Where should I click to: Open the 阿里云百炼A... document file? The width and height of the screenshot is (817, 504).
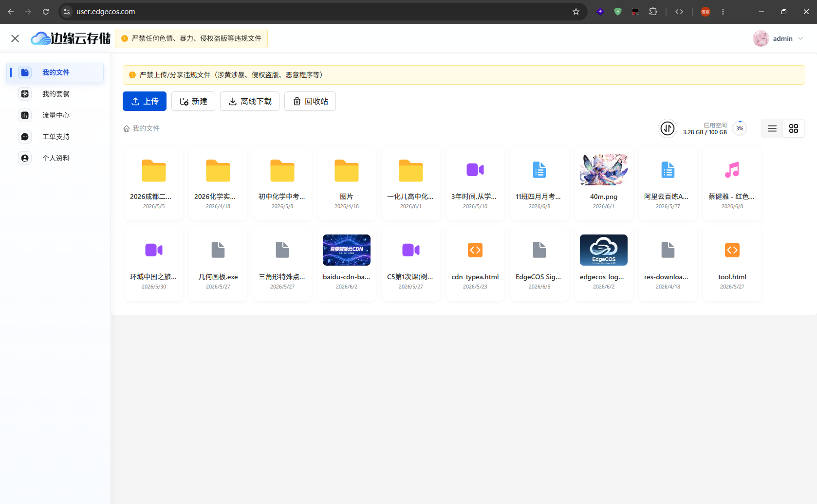click(668, 183)
